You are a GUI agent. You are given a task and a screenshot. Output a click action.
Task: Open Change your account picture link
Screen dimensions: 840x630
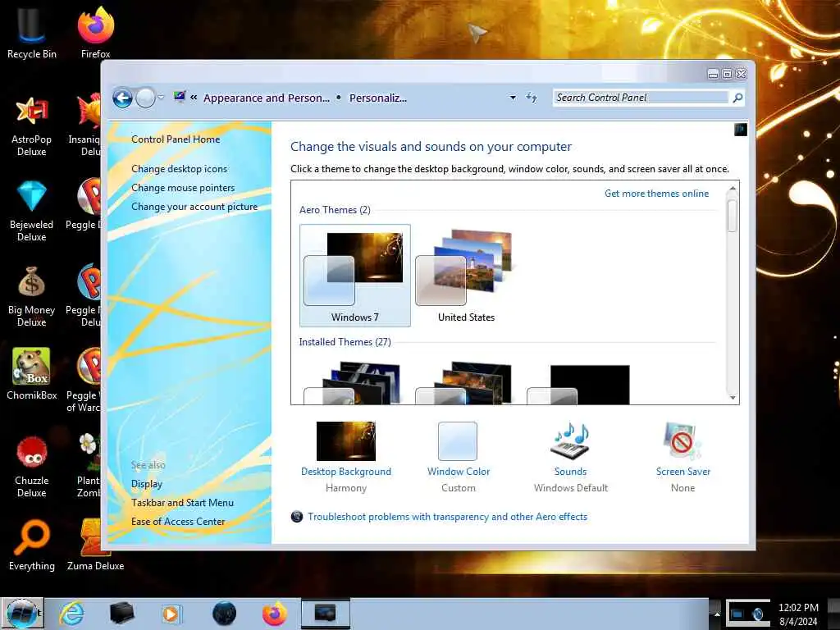point(194,207)
